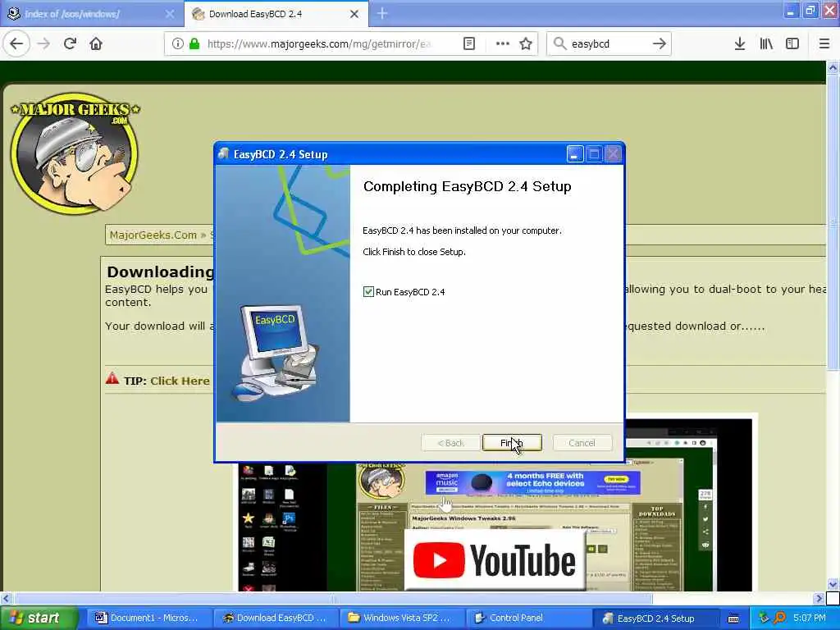The width and height of the screenshot is (840, 630).
Task: Play the embedded YouTube video thumbnail
Action: [495, 561]
